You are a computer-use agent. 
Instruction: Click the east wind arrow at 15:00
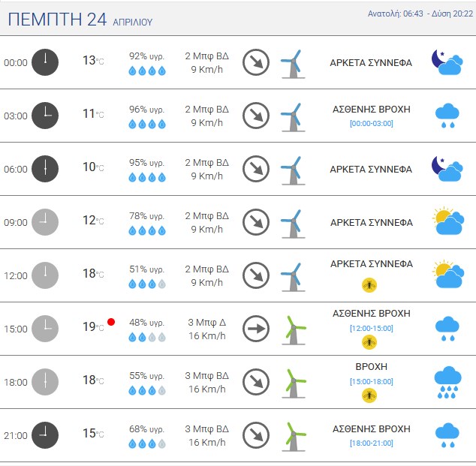(256, 329)
